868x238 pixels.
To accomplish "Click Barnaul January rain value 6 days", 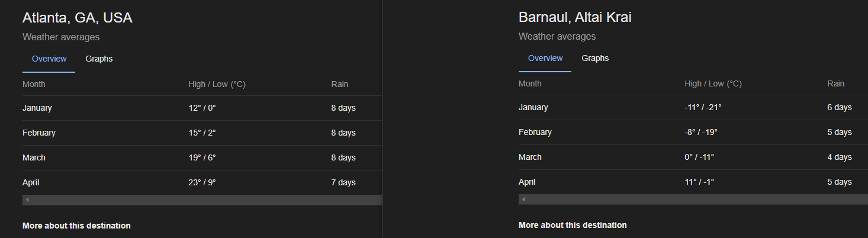I will pos(840,107).
